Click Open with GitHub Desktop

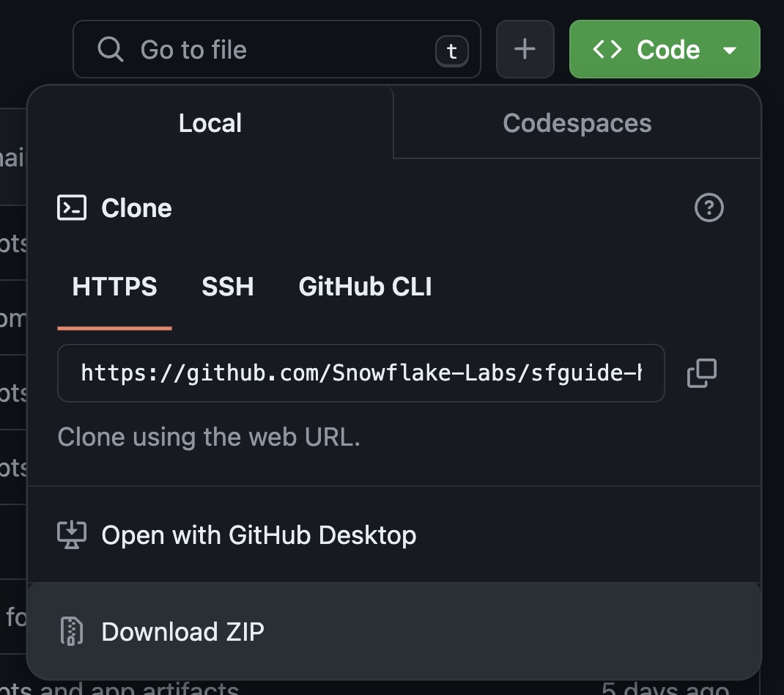(259, 535)
